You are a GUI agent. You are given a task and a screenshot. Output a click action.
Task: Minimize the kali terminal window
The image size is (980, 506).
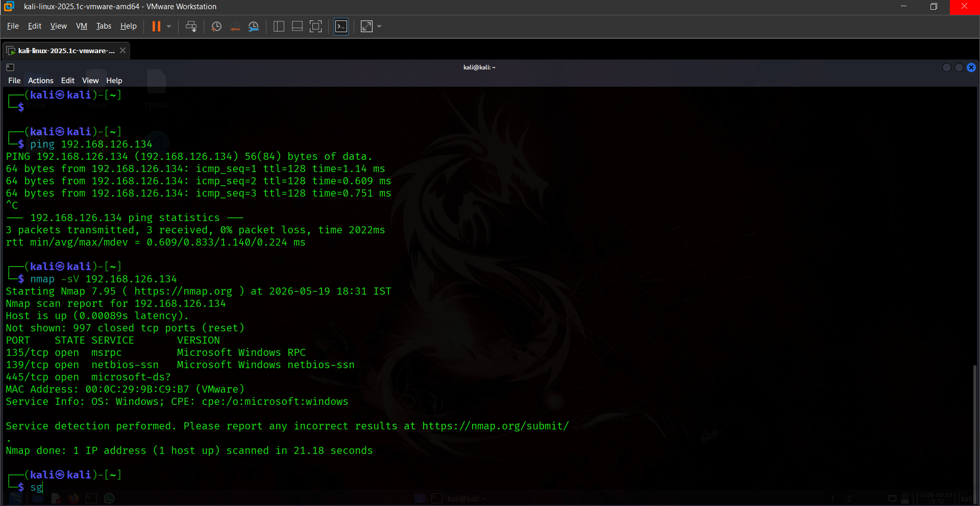946,67
